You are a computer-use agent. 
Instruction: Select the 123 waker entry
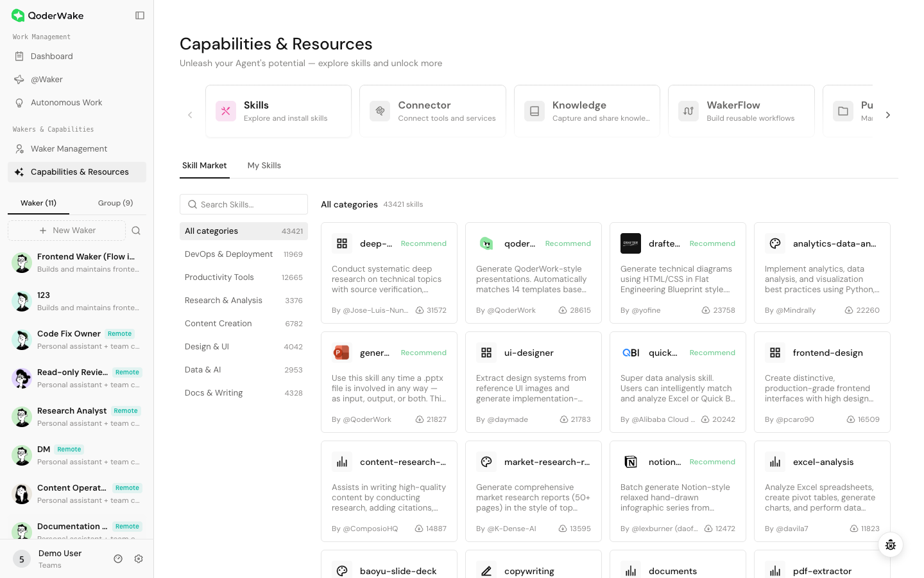point(77,301)
